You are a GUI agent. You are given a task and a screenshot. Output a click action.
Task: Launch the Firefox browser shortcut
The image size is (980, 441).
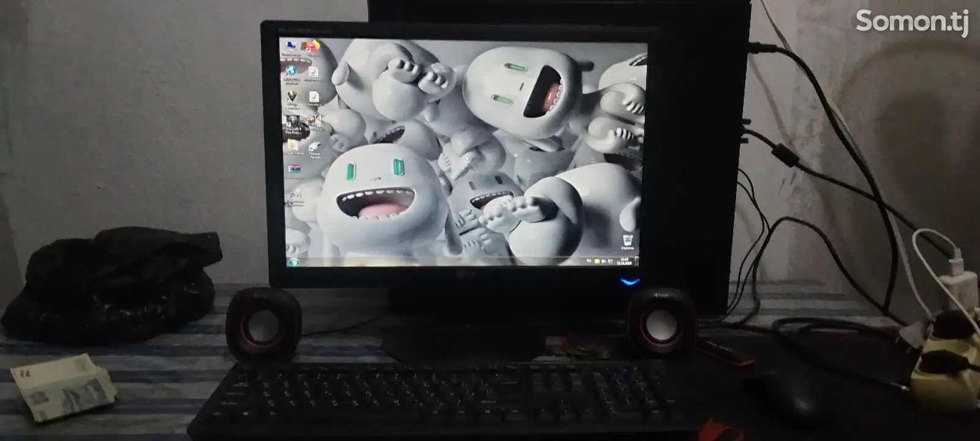(x=313, y=48)
